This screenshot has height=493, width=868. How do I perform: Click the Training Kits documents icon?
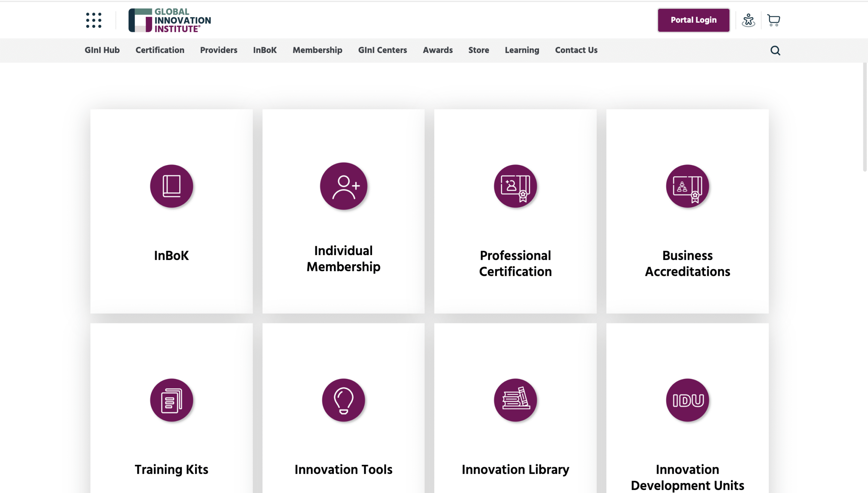pyautogui.click(x=172, y=400)
